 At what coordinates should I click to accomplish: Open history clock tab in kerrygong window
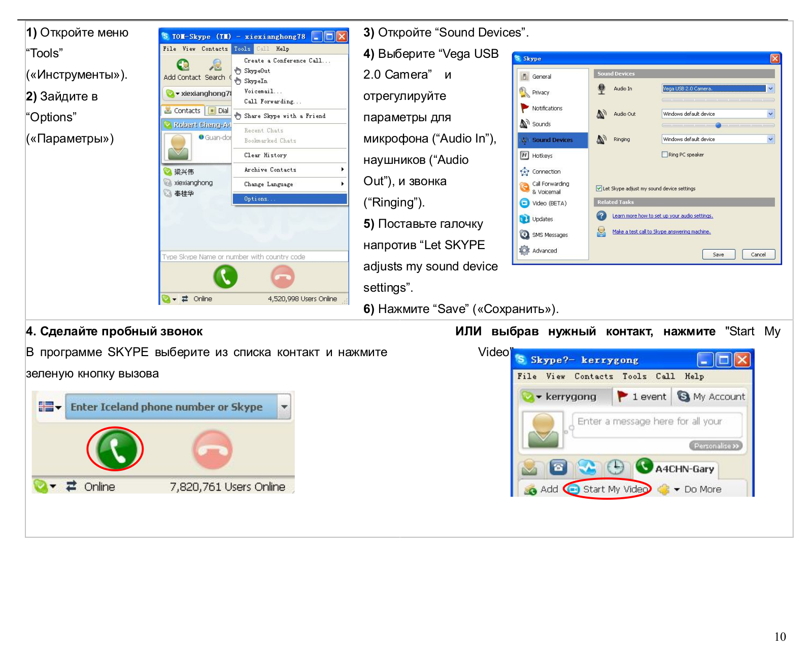(616, 467)
